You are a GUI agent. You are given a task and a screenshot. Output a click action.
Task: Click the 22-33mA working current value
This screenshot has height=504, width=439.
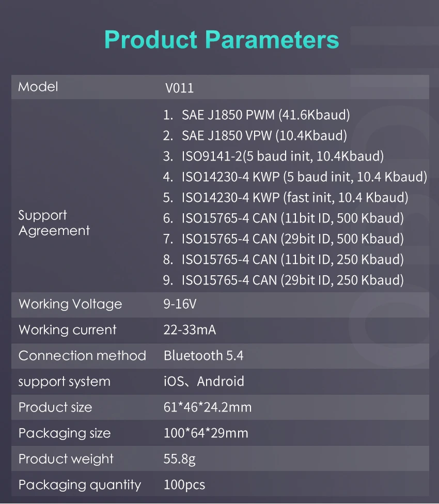point(190,330)
